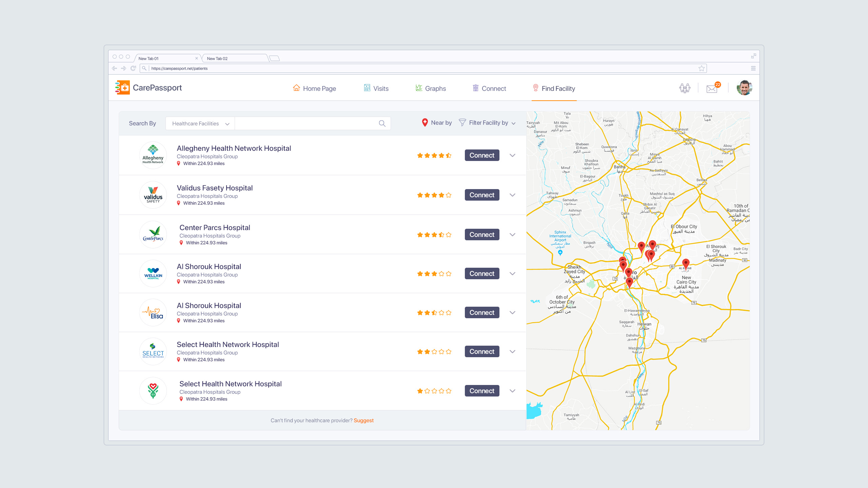868x488 pixels.
Task: Connect to Allegheny Health Network Hospital
Action: 482,155
